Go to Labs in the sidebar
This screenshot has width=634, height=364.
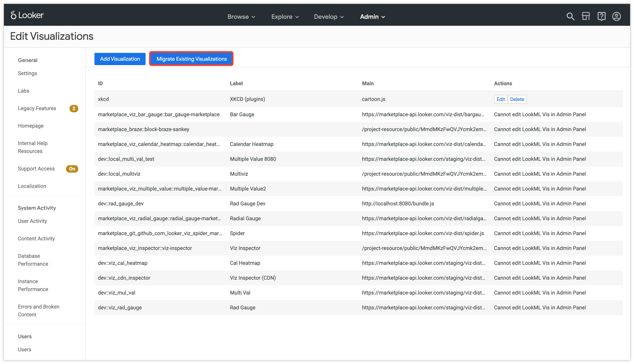24,91
